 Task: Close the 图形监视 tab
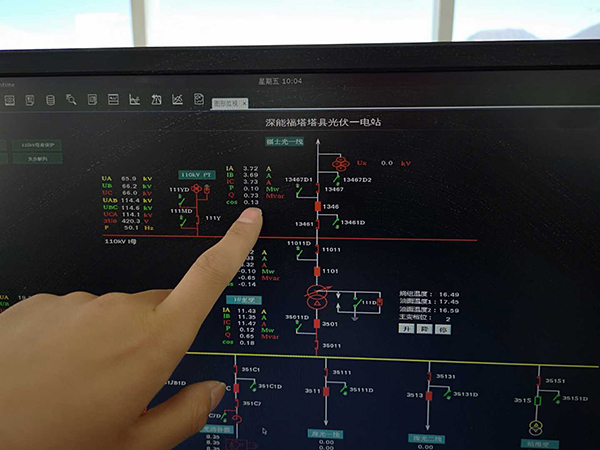[x=244, y=103]
